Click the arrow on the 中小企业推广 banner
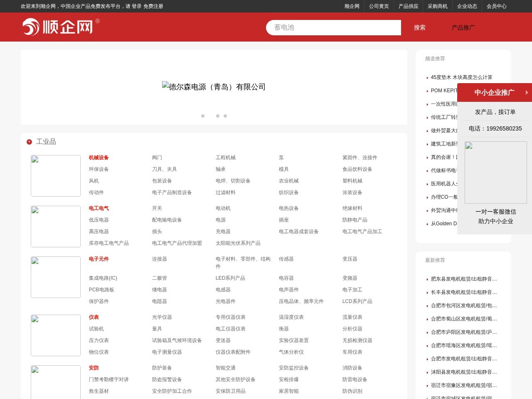The width and height of the screenshot is (532, 399). coord(526,93)
